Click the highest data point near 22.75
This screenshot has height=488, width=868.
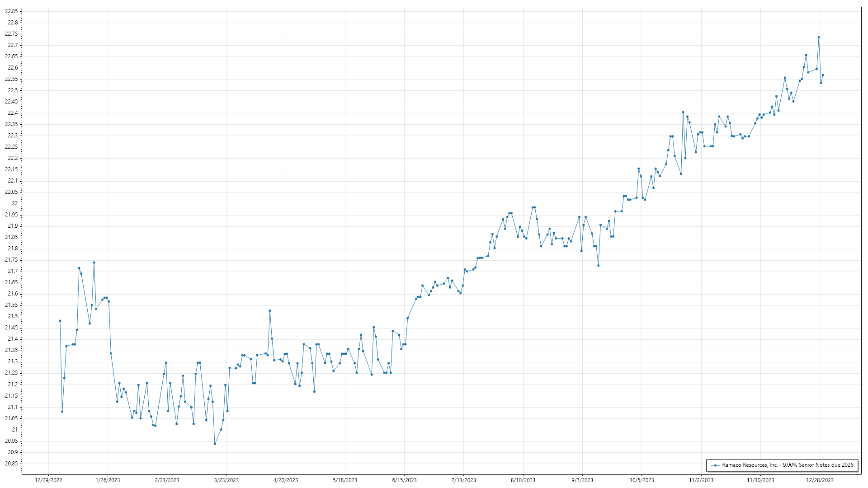tap(819, 38)
